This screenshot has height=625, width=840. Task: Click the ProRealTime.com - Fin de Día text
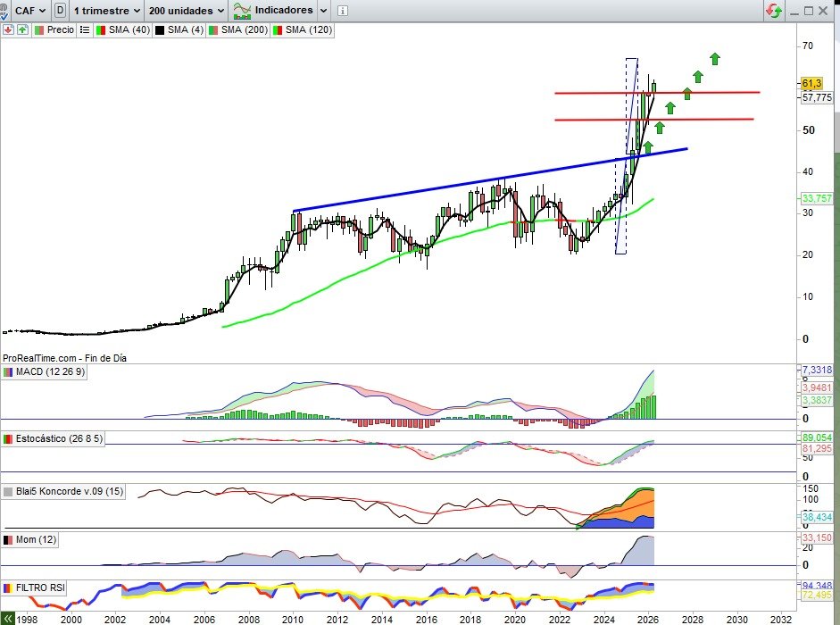coord(64,358)
